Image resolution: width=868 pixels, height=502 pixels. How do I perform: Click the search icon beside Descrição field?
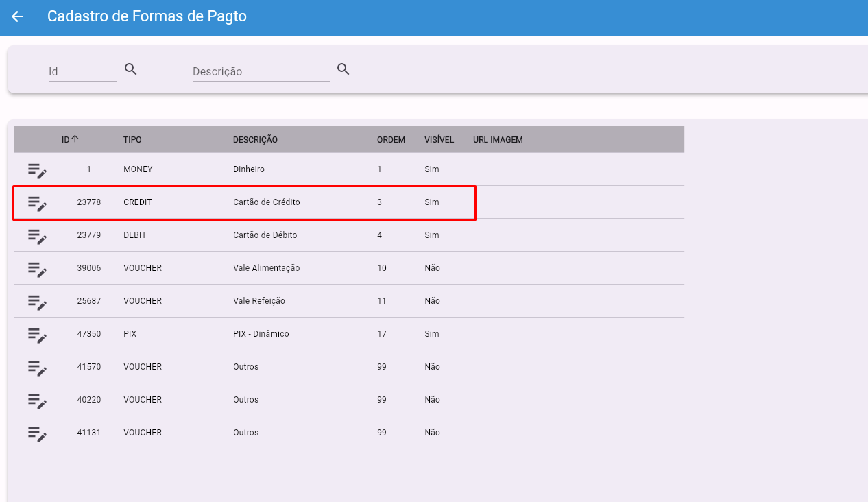click(x=343, y=69)
